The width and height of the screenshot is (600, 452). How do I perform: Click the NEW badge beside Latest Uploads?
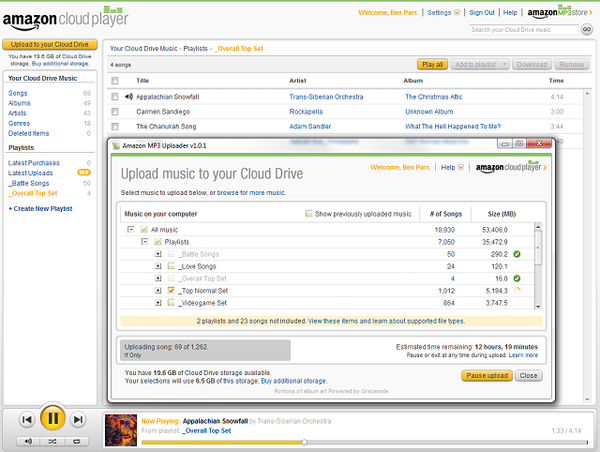[84, 173]
